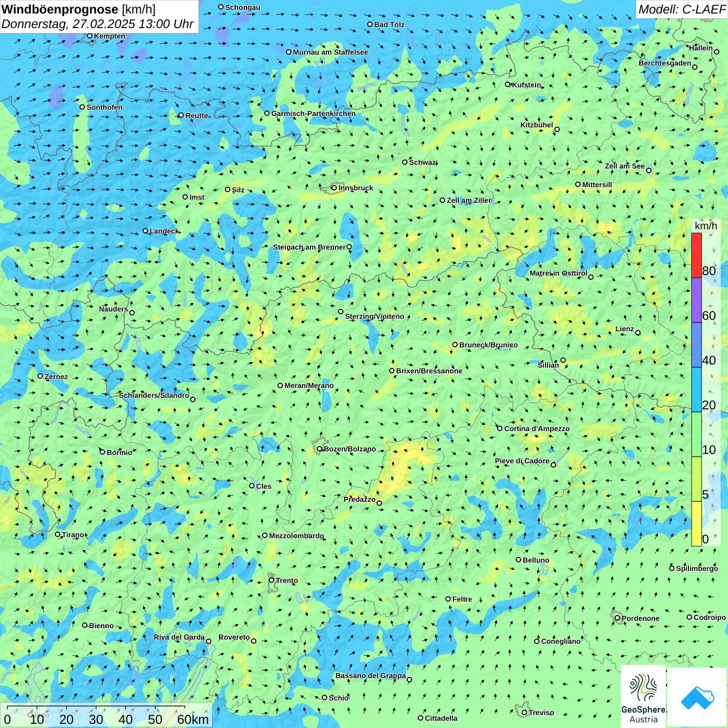Click the Mittersill label
728x728 pixels.
point(597,185)
